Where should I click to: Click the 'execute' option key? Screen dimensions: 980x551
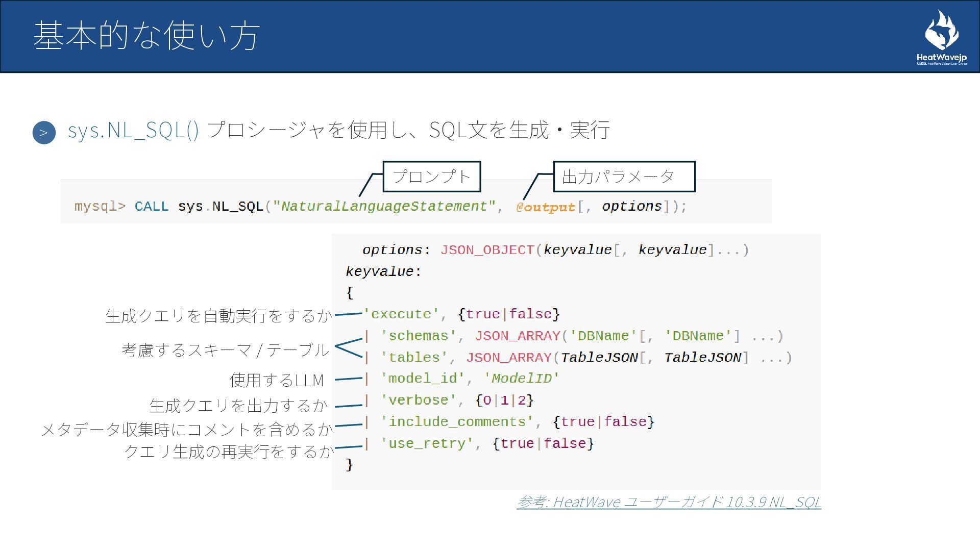tap(401, 314)
